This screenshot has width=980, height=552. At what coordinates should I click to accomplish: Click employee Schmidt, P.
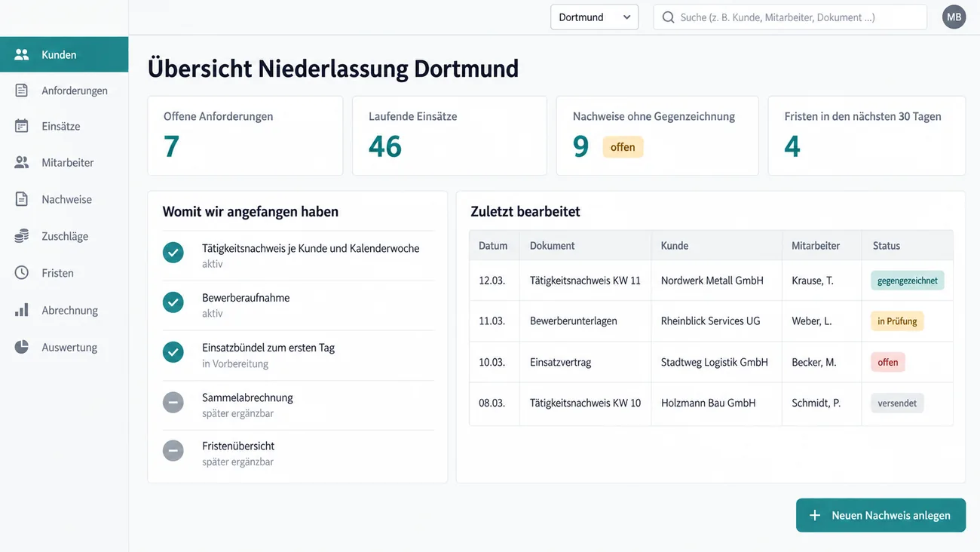[x=816, y=403]
